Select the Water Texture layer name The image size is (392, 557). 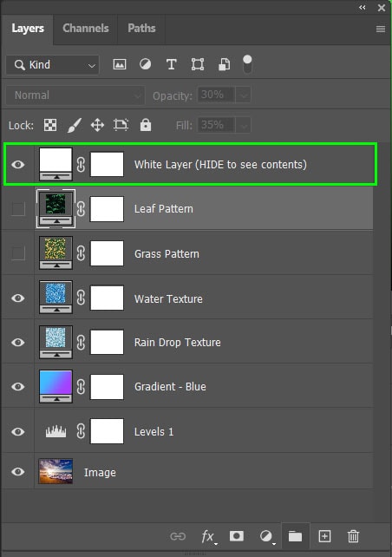tap(168, 298)
